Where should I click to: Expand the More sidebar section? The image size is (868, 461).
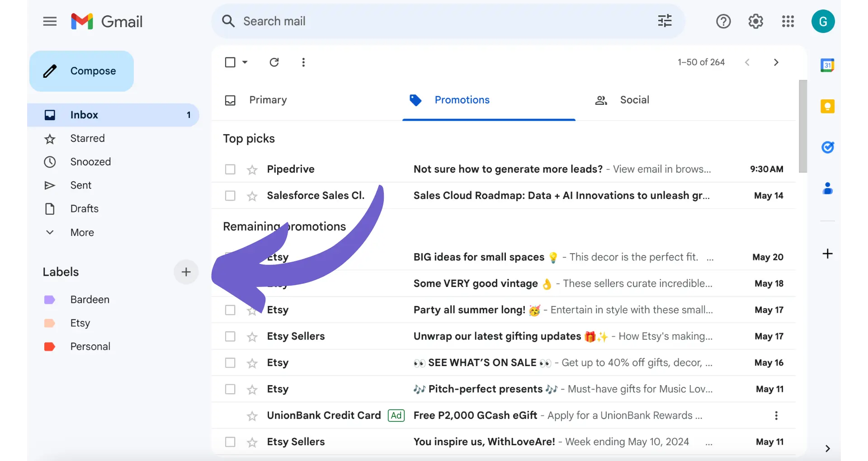[x=81, y=232]
